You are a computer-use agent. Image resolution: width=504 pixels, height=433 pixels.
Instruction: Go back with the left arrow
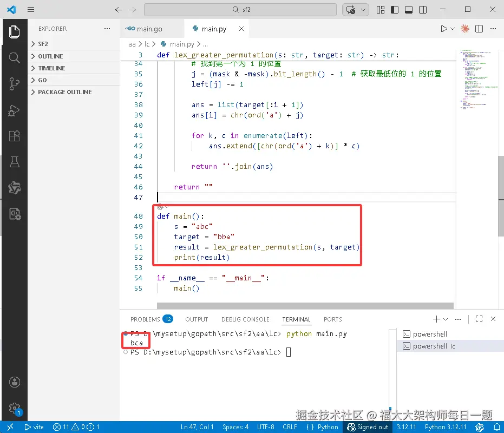118,10
